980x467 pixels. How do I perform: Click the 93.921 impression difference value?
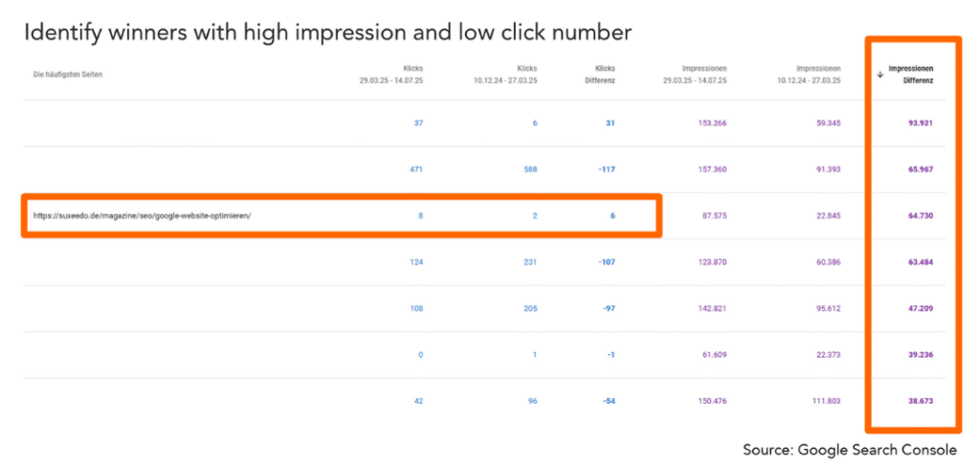(920, 123)
